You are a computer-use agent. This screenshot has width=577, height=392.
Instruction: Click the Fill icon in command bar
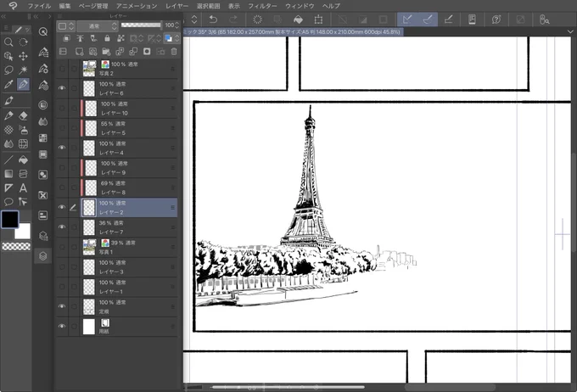click(298, 20)
